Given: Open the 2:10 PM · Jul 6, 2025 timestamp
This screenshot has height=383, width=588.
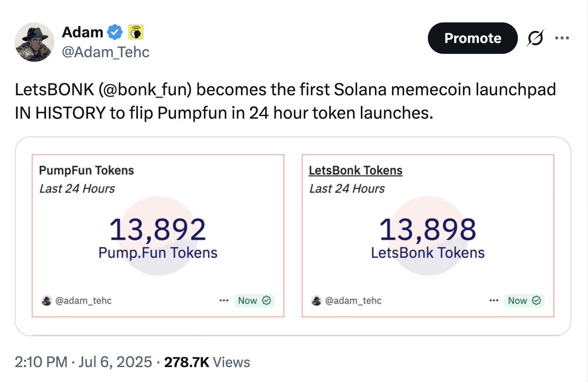Looking at the screenshot, I should click(83, 362).
